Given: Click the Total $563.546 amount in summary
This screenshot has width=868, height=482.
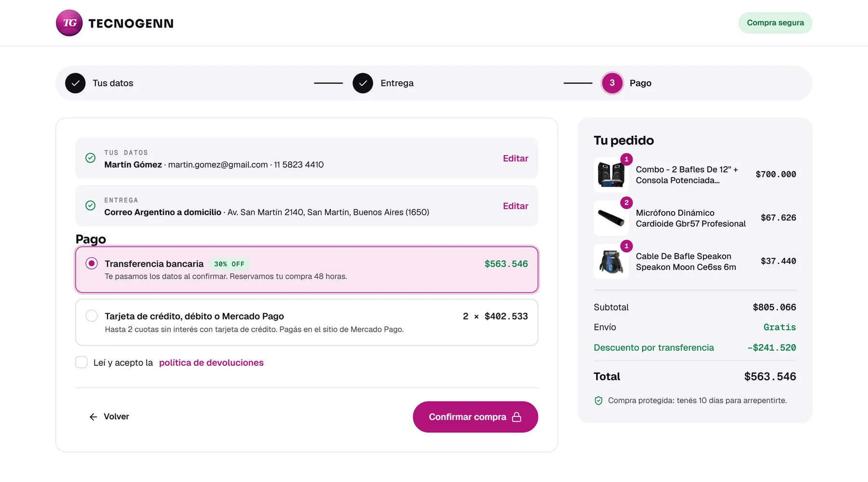Looking at the screenshot, I should [x=770, y=376].
